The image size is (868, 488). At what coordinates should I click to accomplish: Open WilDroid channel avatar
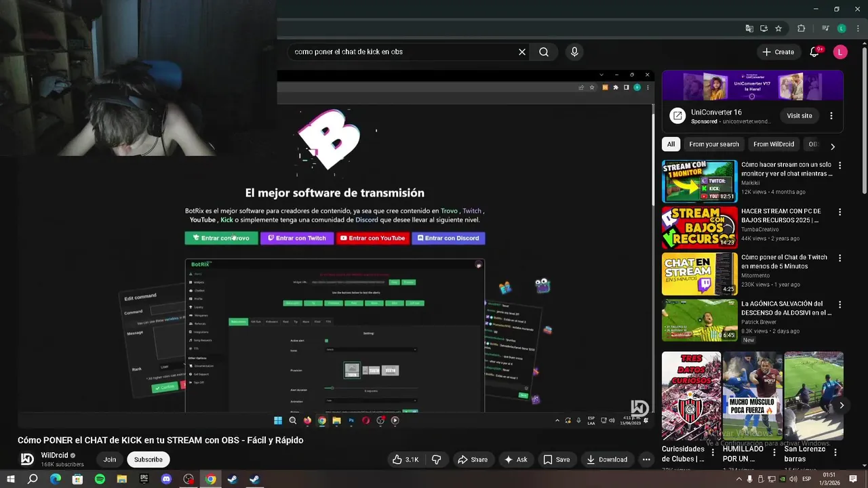(x=27, y=459)
